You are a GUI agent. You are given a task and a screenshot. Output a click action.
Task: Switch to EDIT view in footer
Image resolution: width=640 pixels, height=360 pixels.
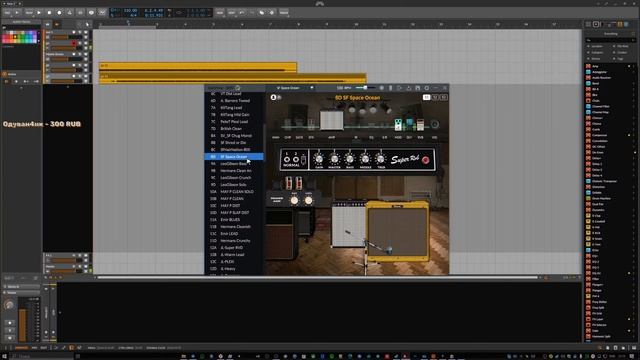pyautogui.click(x=43, y=348)
